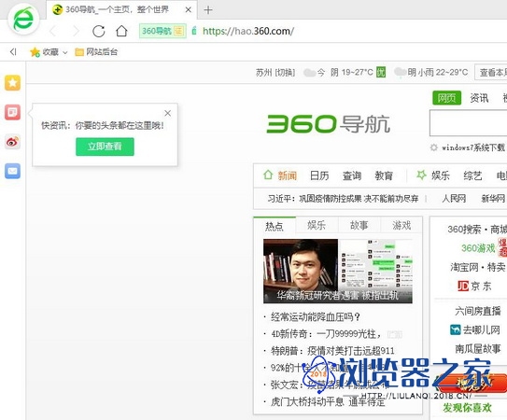Open the 日历 category link
This screenshot has height=420, width=507.
pos(319,175)
